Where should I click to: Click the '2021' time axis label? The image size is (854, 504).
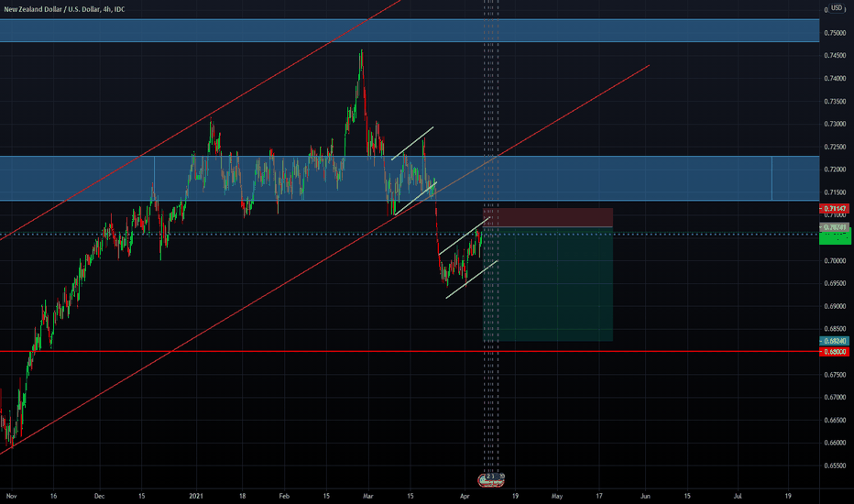pyautogui.click(x=196, y=497)
